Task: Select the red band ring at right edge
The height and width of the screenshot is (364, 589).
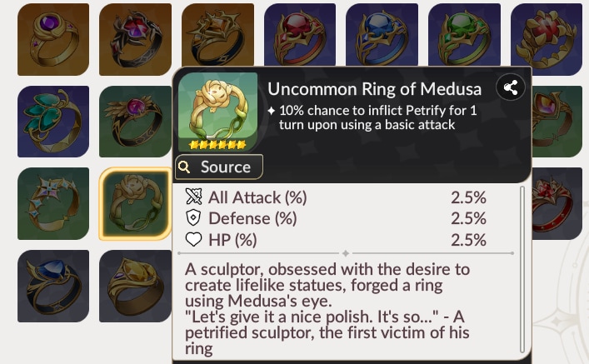Action: click(x=558, y=203)
